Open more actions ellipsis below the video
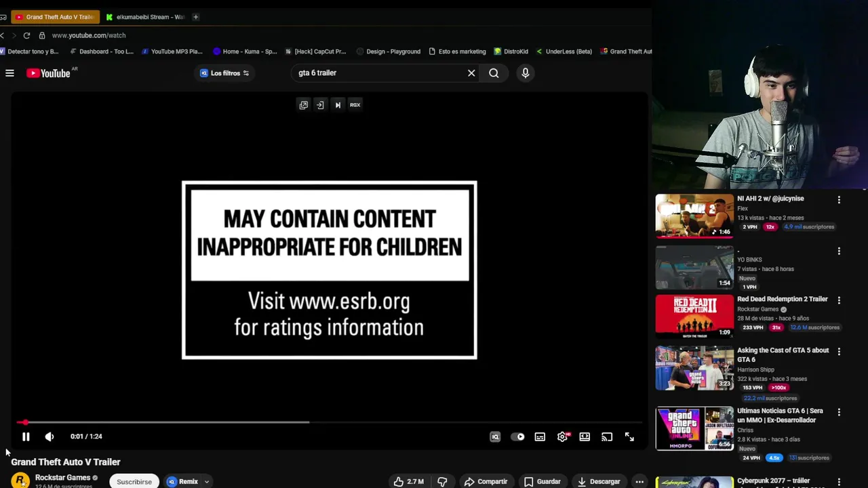 (639, 482)
